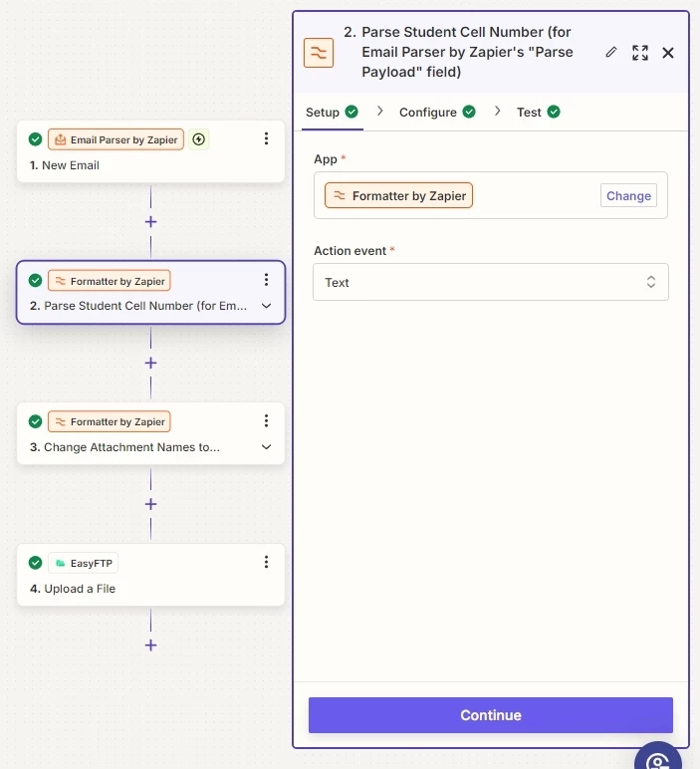Click the Change button for the app
This screenshot has width=700, height=769.
pos(628,195)
